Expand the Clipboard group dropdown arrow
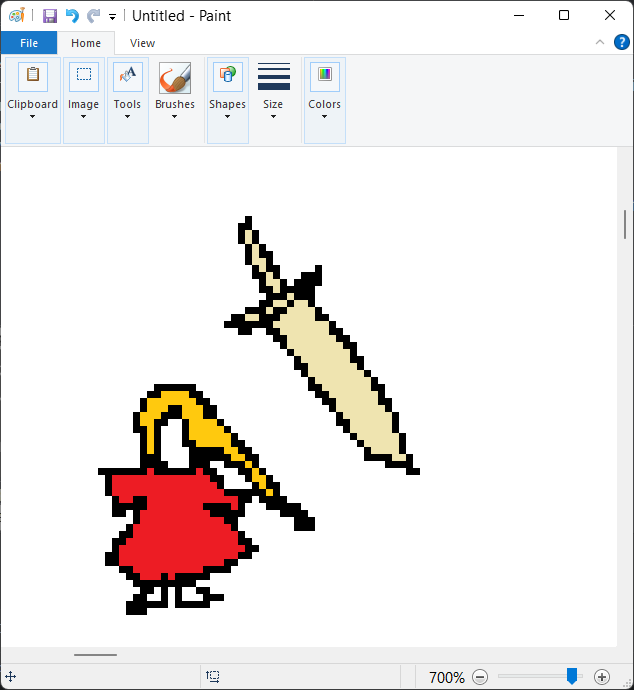The width and height of the screenshot is (634, 690). (x=33, y=117)
